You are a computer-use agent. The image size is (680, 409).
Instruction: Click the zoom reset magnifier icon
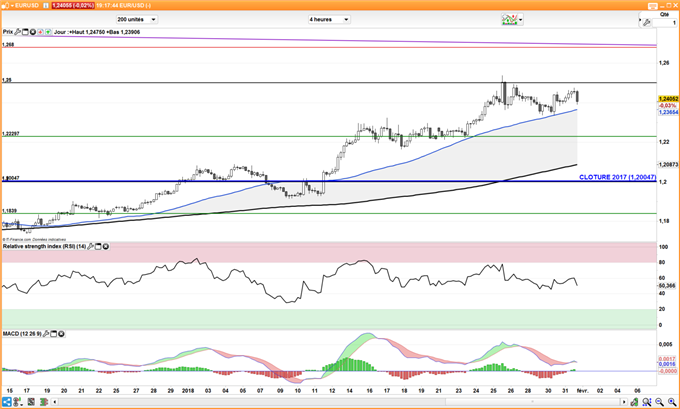[x=647, y=402]
